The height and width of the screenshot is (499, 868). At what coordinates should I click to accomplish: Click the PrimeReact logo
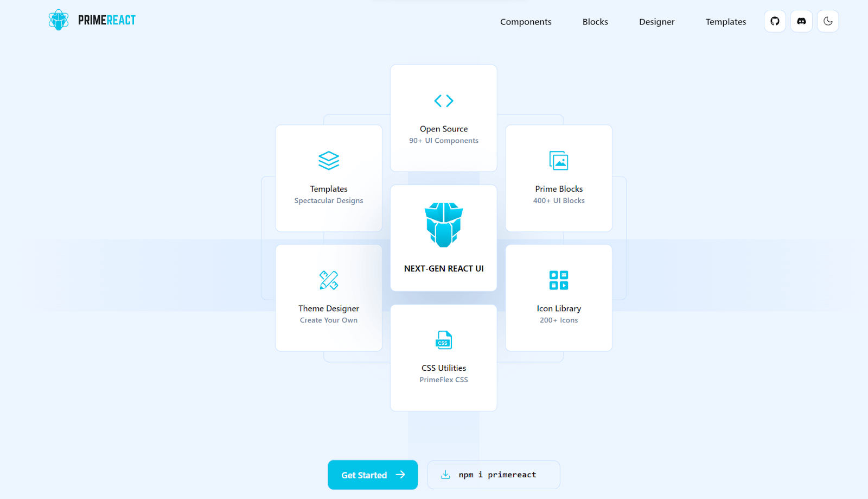91,20
